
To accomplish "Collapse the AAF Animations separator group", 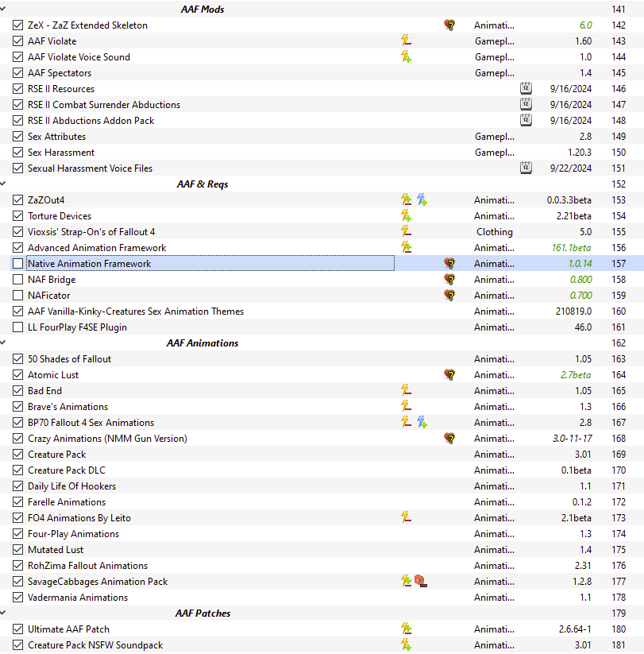I will coord(4,343).
